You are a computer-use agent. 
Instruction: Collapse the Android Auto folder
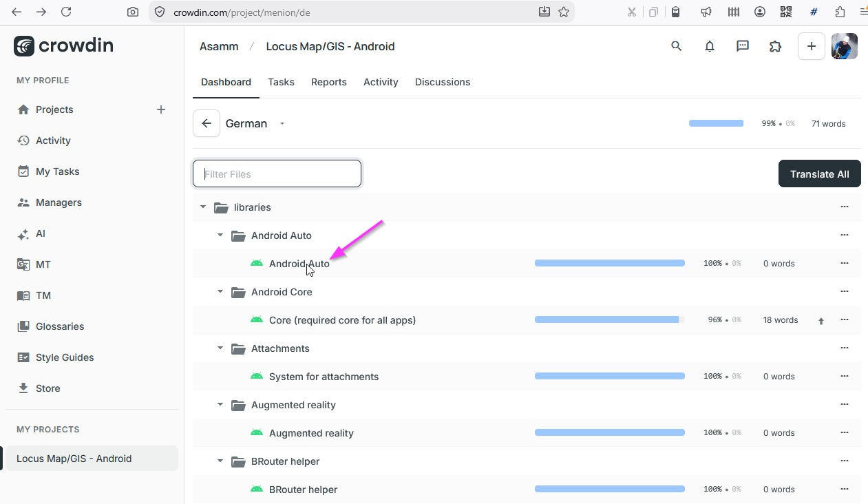pyautogui.click(x=220, y=235)
